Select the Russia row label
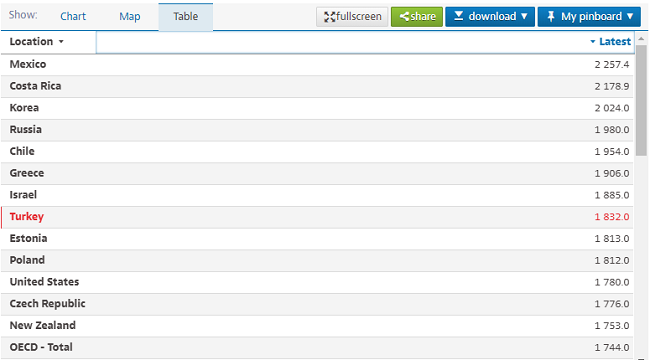This screenshot has width=650, height=360. (x=25, y=129)
